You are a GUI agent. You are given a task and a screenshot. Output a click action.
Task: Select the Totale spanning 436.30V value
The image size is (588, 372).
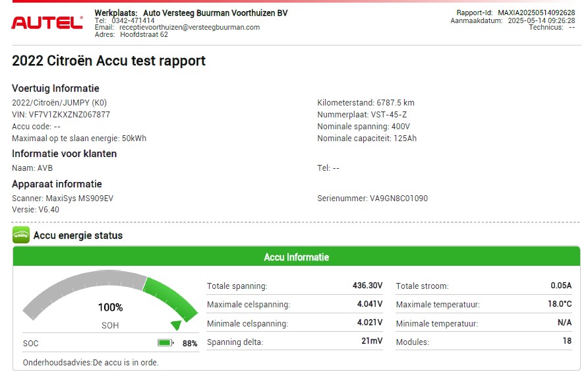coord(367,286)
